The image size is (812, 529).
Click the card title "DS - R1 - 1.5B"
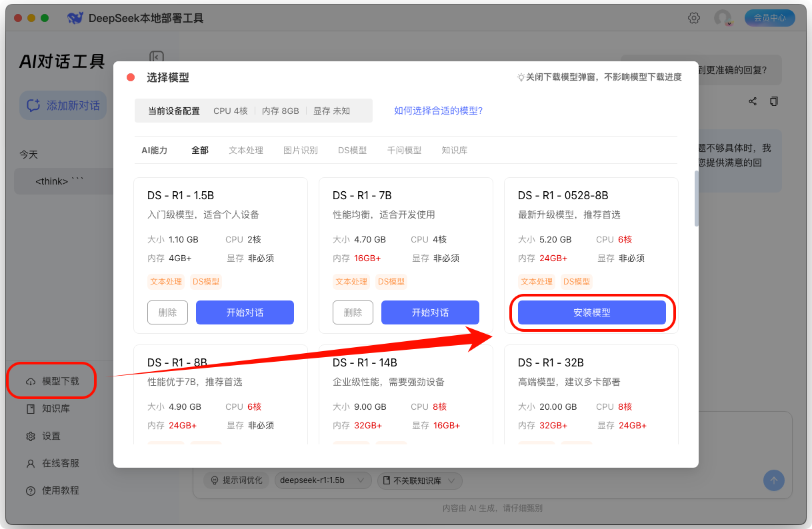181,195
